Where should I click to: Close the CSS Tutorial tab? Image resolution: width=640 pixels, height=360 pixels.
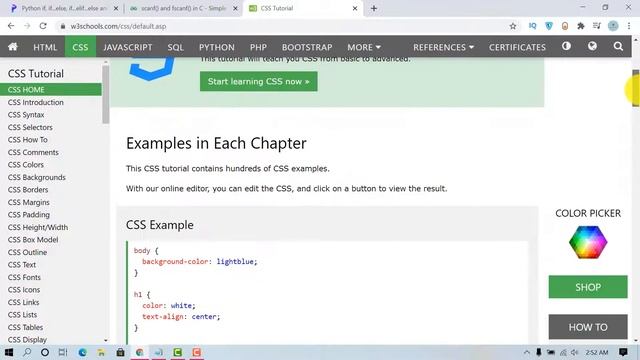click(355, 8)
